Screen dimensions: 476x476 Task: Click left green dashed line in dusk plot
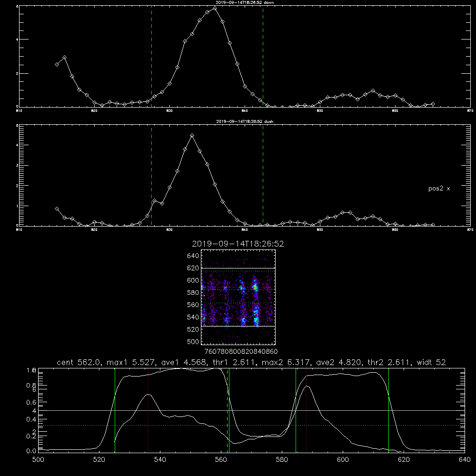click(x=151, y=176)
